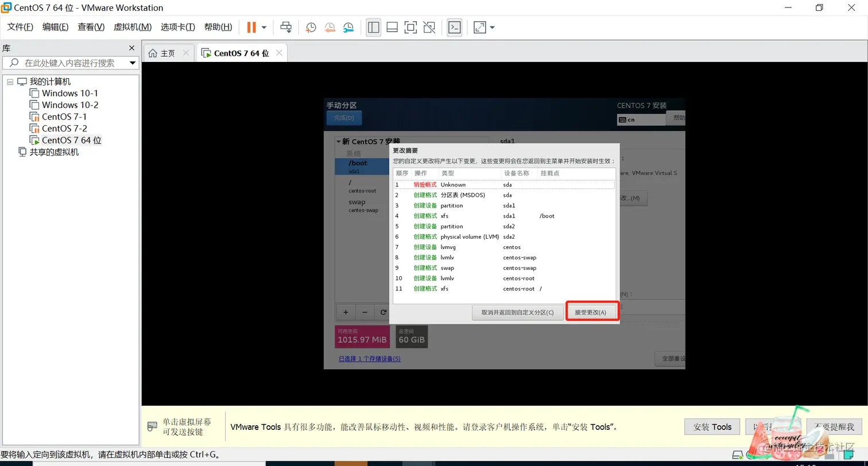Select Windows 10-1 in the library
868x466 pixels.
coord(69,93)
